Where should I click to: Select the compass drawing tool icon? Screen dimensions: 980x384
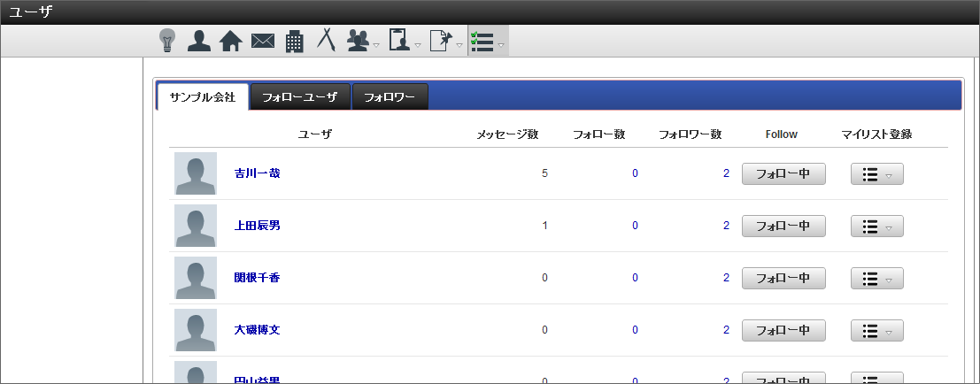(326, 41)
